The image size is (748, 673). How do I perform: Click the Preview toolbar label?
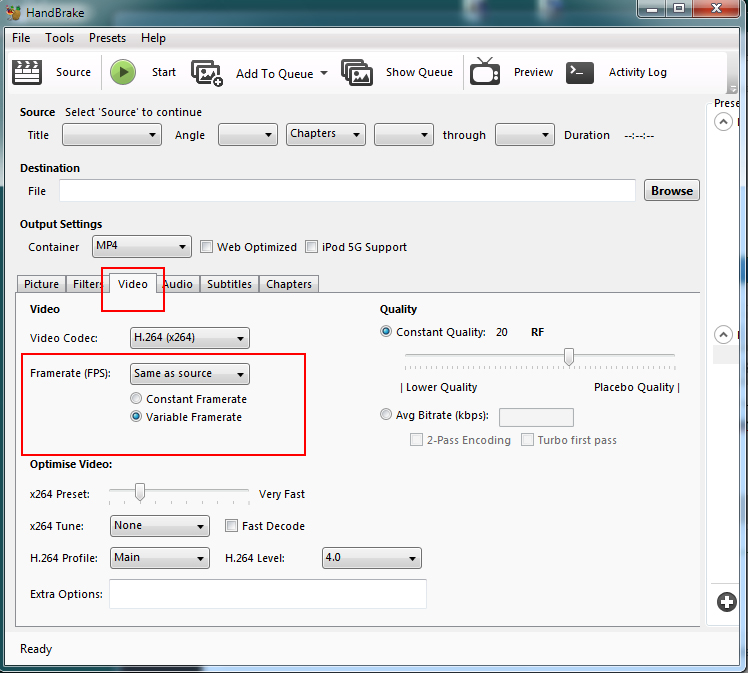coord(533,72)
